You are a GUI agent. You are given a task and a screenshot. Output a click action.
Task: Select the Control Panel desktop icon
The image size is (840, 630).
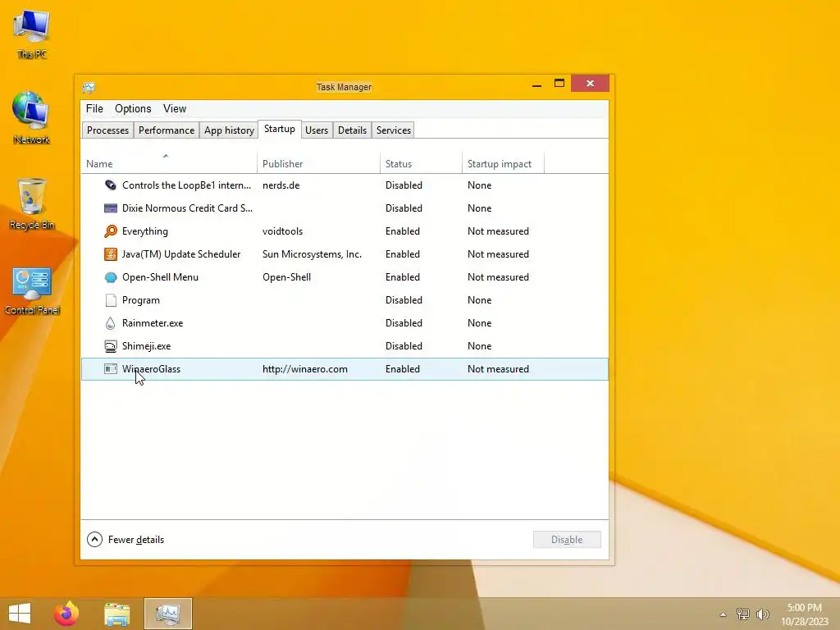[32, 290]
